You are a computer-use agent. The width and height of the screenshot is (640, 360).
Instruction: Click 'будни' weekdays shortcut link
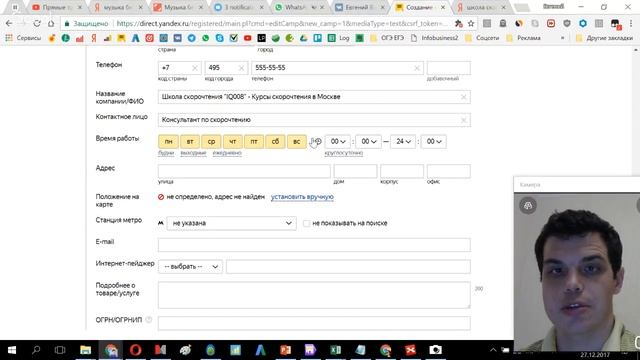[x=166, y=153]
